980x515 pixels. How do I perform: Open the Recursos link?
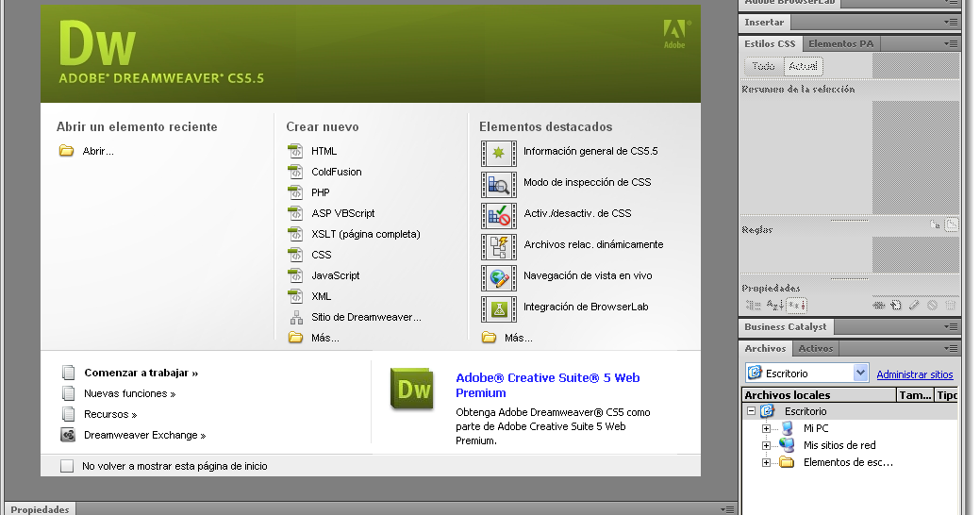click(110, 414)
